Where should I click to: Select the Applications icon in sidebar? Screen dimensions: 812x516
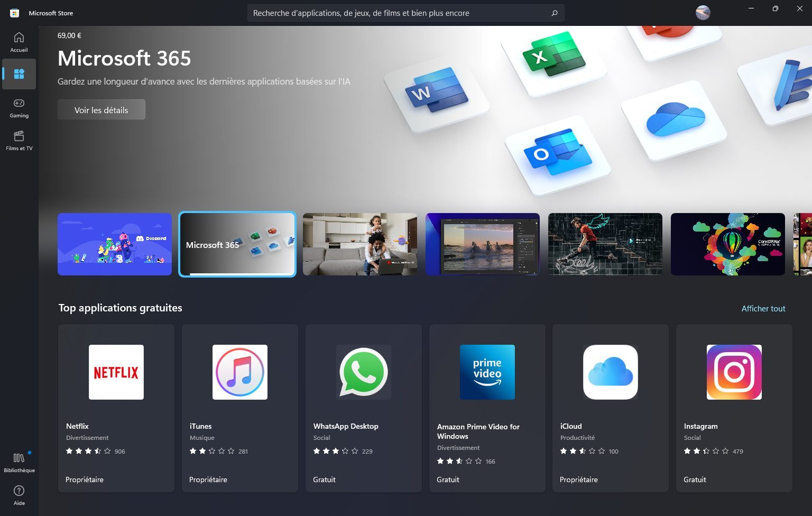(19, 74)
